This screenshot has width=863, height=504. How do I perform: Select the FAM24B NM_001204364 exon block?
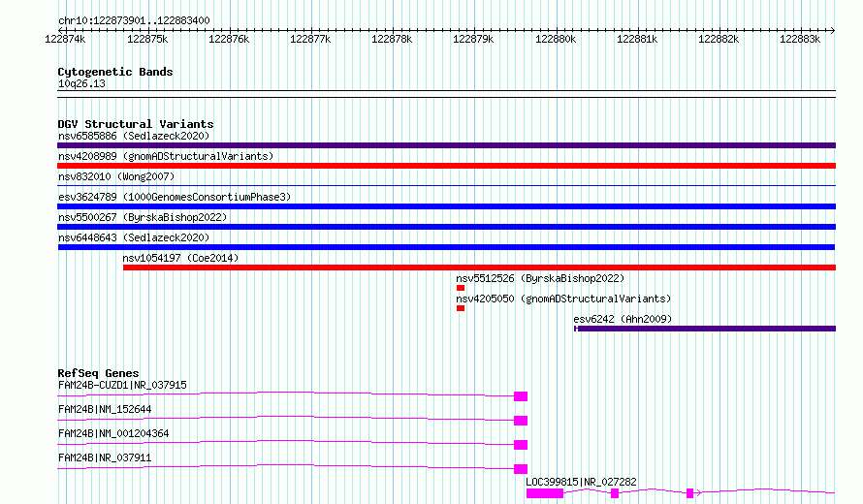tap(521, 445)
